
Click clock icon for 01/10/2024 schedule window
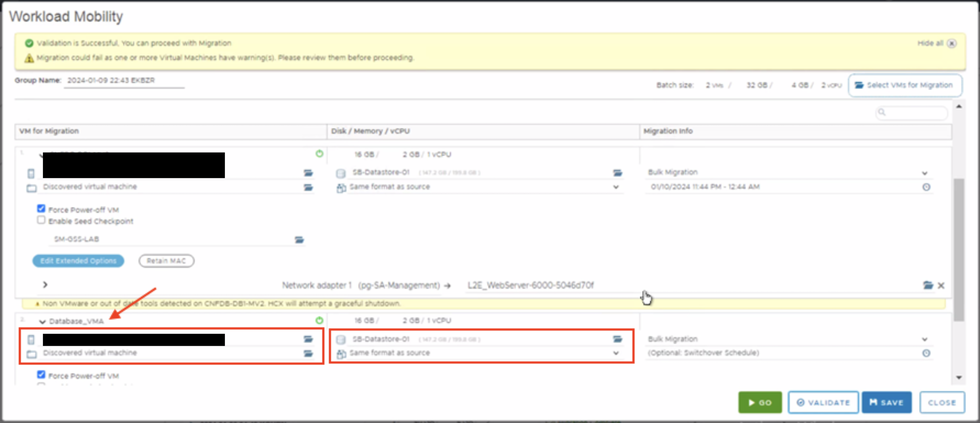(926, 187)
